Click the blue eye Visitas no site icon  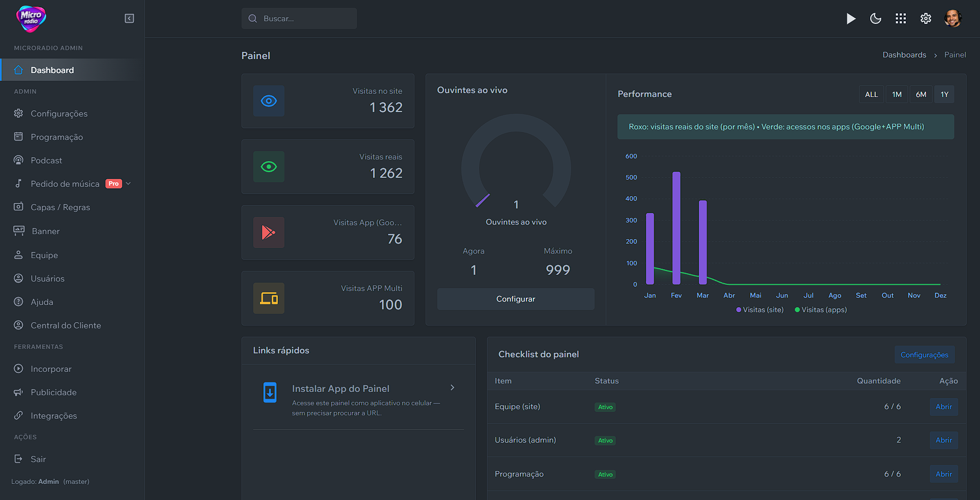point(269,101)
